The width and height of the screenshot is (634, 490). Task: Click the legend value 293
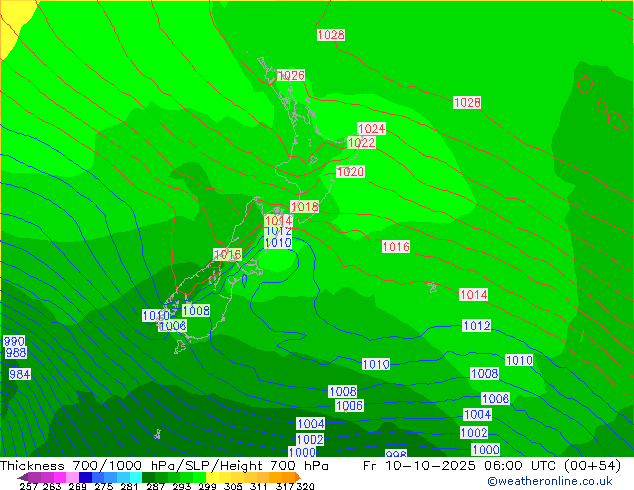tap(182, 486)
